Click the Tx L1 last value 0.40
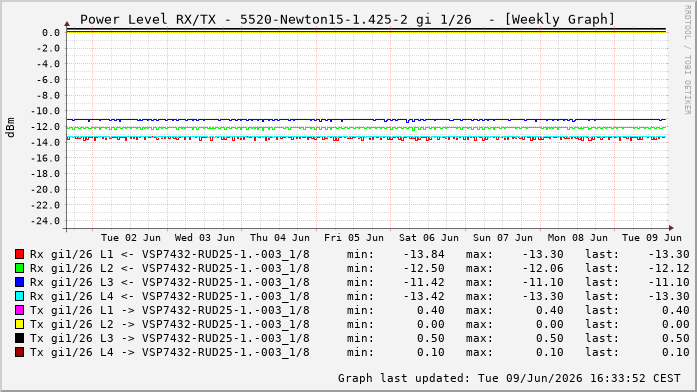This screenshot has height=392, width=697. pyautogui.click(x=676, y=310)
